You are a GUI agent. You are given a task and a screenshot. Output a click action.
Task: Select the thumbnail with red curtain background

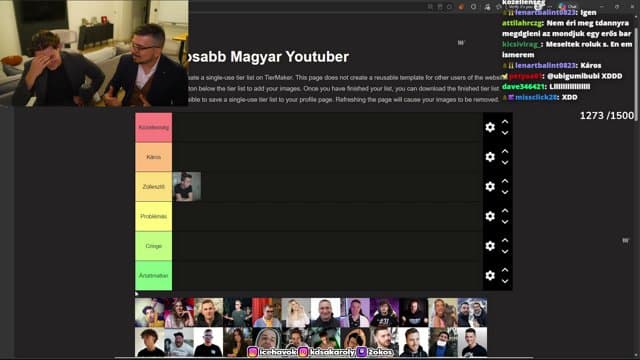(x=267, y=312)
